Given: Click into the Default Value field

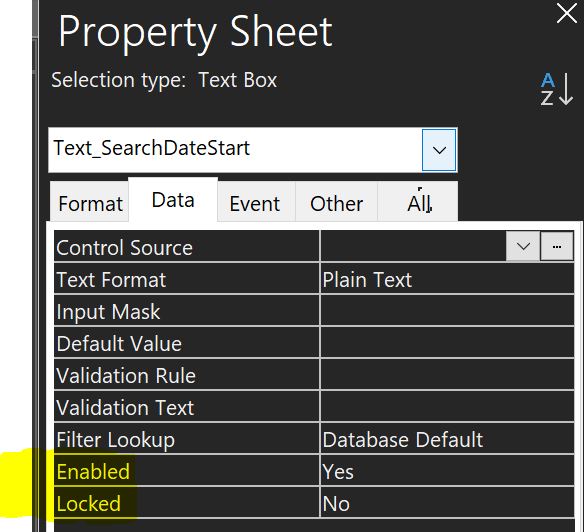Looking at the screenshot, I should tap(447, 343).
